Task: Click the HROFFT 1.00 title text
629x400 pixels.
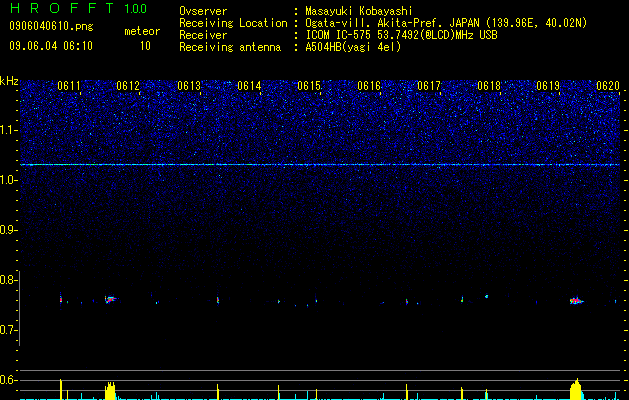Action: [x=78, y=8]
